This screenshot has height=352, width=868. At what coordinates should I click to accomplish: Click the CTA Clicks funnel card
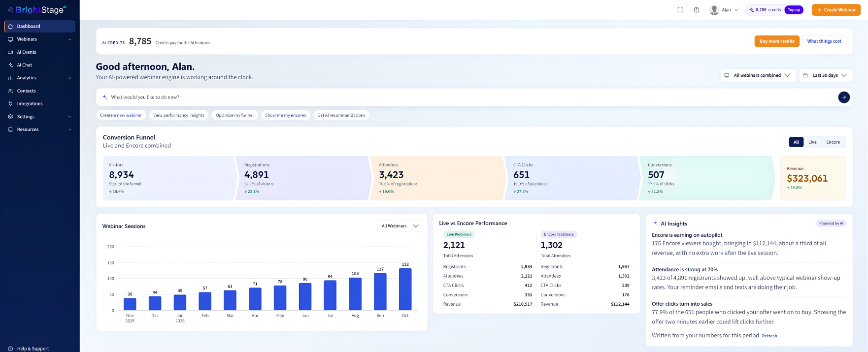tap(573, 178)
